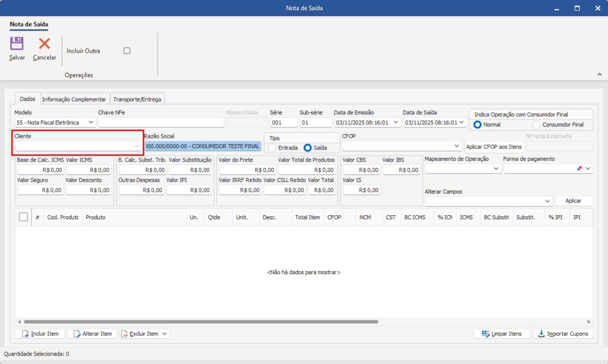The width and height of the screenshot is (608, 364).
Task: Click the Aplicar CFOP aos Itens button
Action: tap(493, 147)
